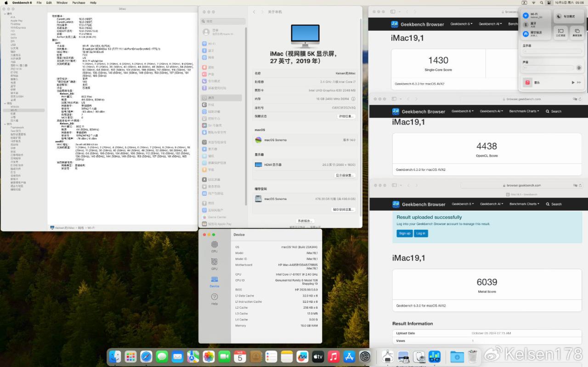Screen dimensions: 588x367
Task: Open the AirPlay audio output icon beside the sound slider
Action: pos(579,68)
